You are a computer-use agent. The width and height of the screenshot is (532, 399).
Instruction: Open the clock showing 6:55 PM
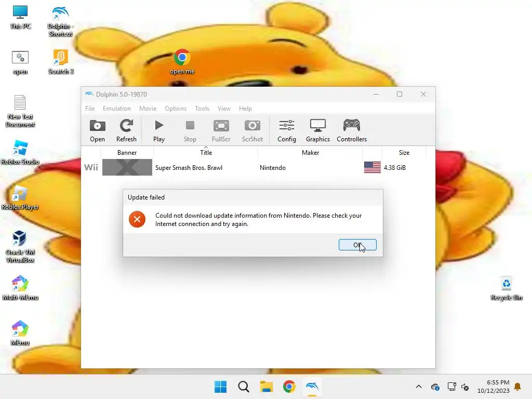tap(494, 387)
